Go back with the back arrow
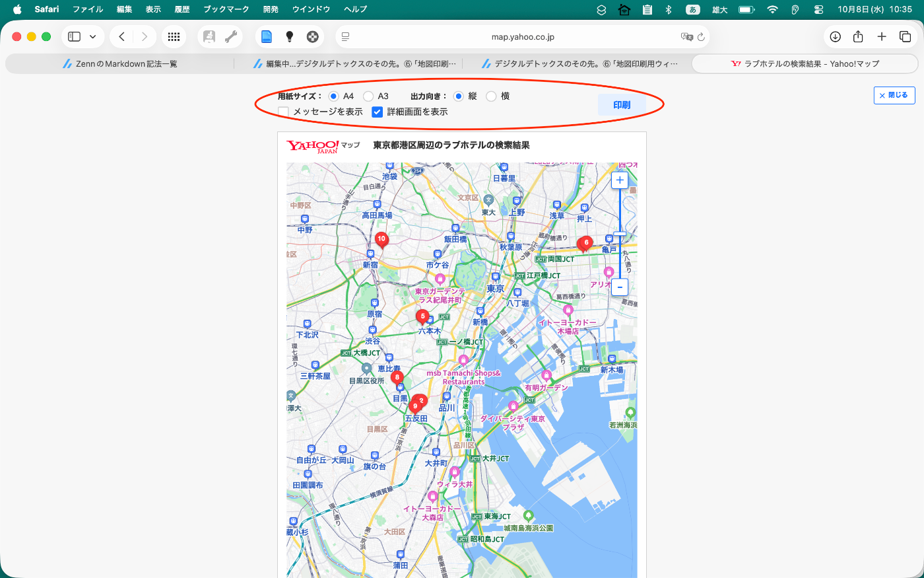The image size is (924, 578). tap(122, 37)
